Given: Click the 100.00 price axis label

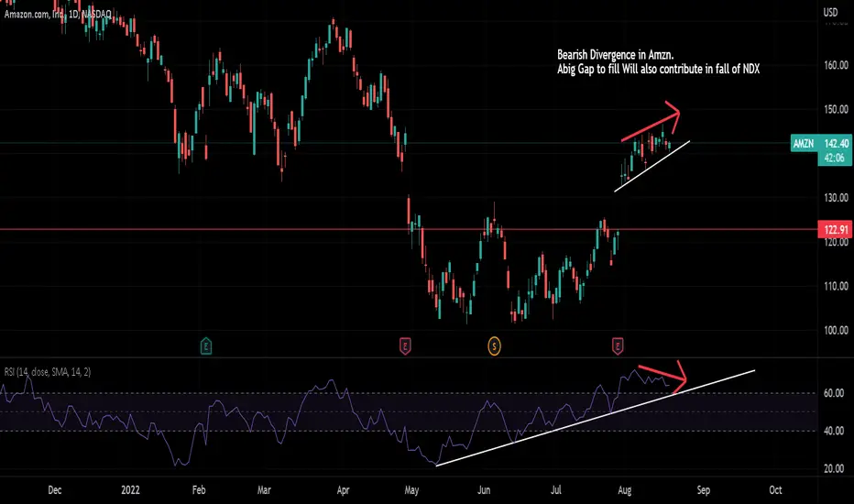Looking at the screenshot, I should (x=836, y=330).
